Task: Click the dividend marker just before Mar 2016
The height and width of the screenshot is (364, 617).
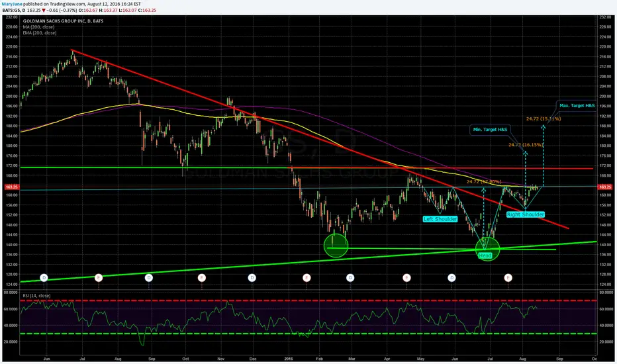Action: (x=350, y=278)
